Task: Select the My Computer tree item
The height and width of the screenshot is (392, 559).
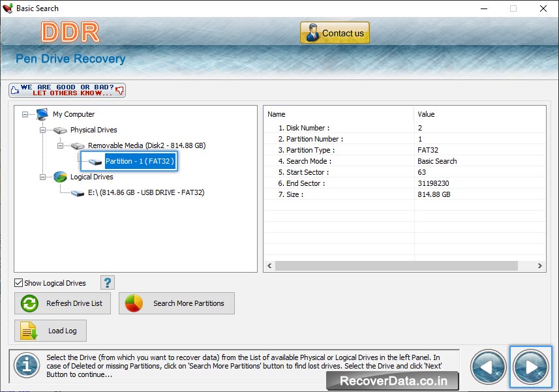Action: pos(74,114)
